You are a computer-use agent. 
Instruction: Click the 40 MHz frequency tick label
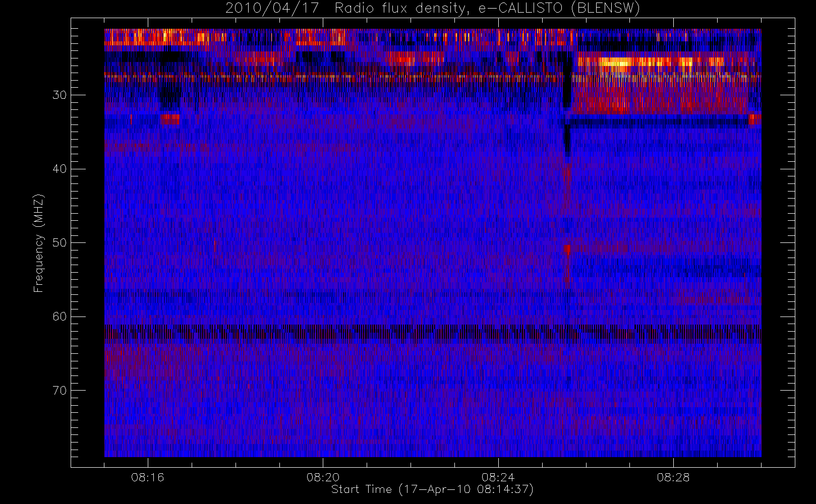point(60,169)
